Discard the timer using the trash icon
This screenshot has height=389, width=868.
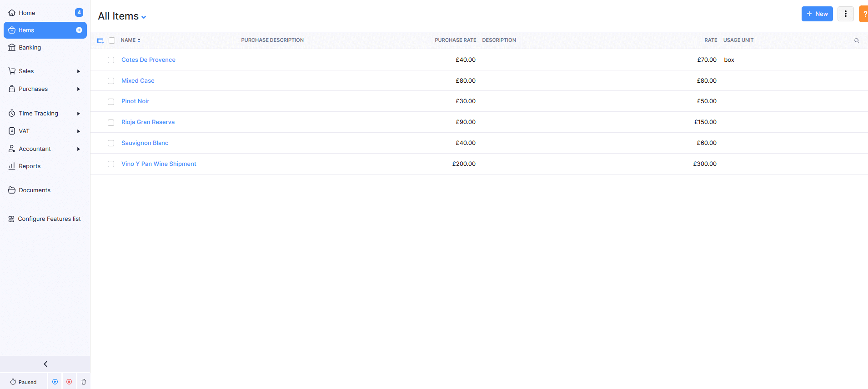(x=84, y=382)
